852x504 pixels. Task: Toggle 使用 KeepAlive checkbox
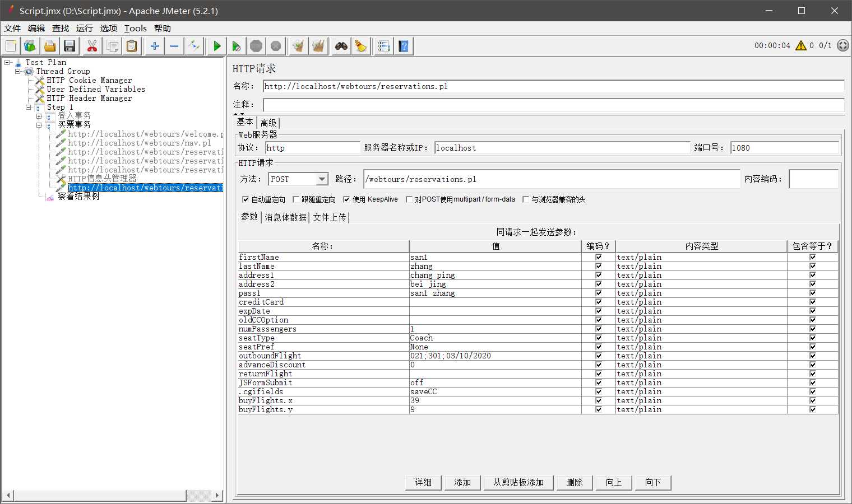[x=346, y=199]
